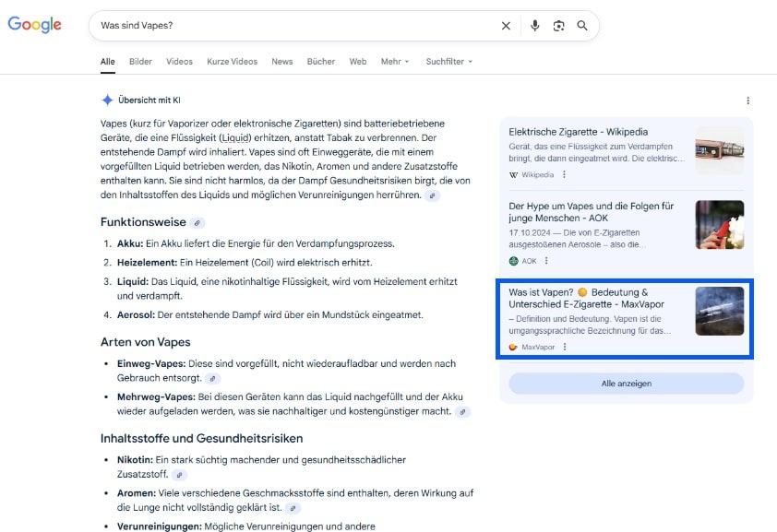Activate voice search with the microphone icon
Screen dimensions: 777x532
(534, 26)
